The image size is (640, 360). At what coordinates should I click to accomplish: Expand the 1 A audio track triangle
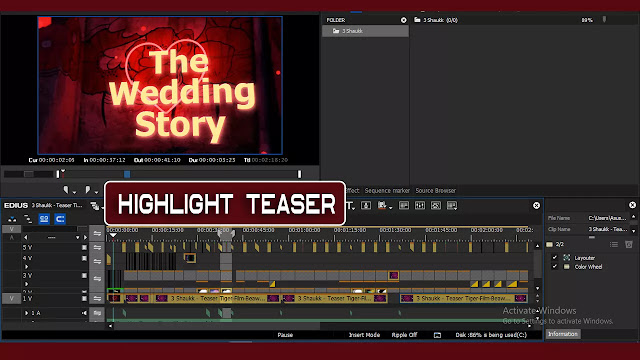(x=27, y=313)
